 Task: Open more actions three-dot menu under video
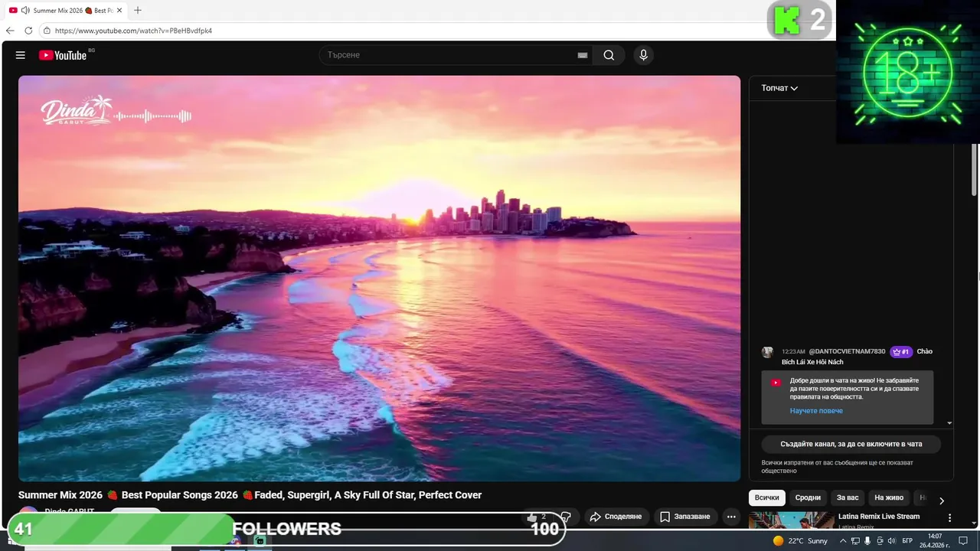coord(731,517)
